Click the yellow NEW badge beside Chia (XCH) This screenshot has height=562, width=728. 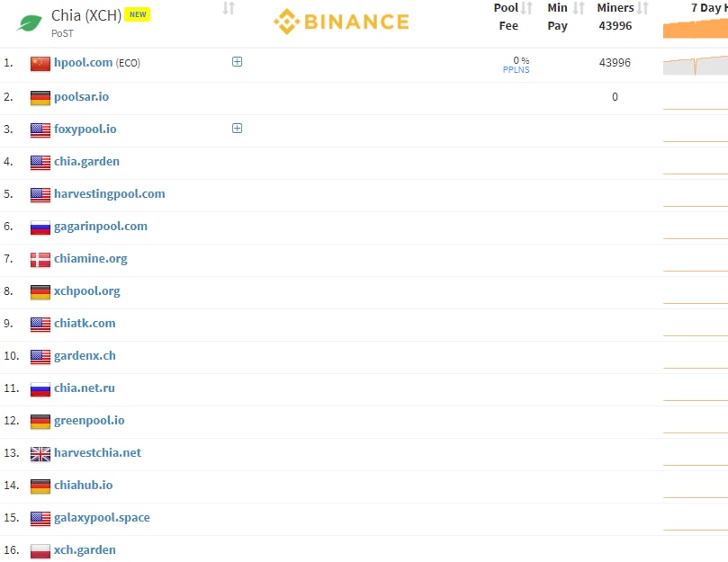pos(138,14)
